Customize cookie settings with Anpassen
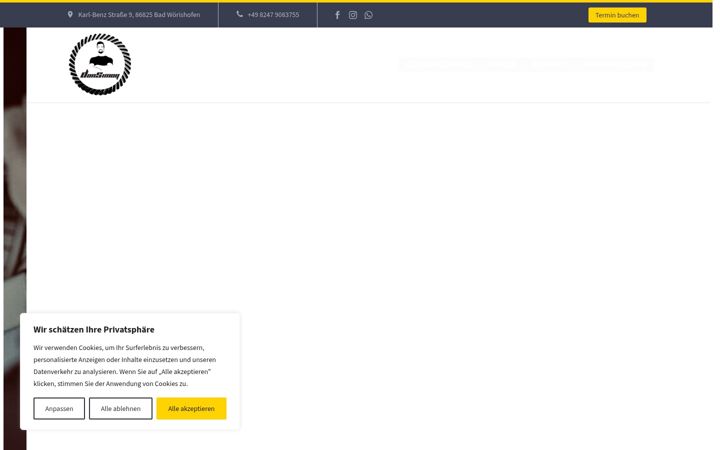 (x=59, y=408)
